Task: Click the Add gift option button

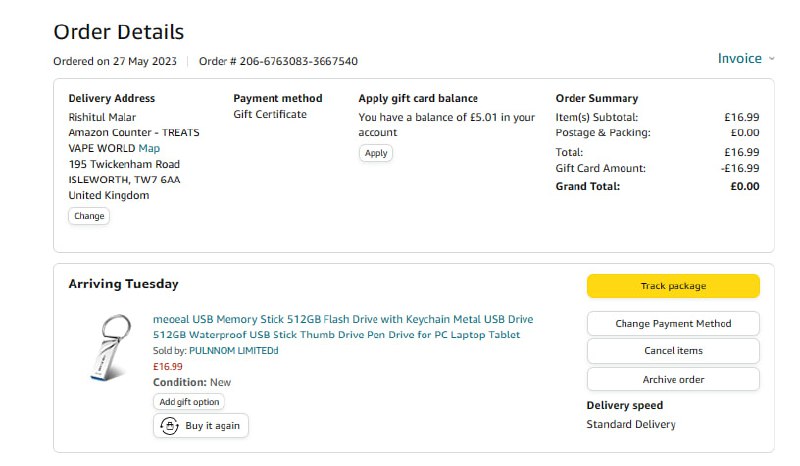Action: point(189,402)
